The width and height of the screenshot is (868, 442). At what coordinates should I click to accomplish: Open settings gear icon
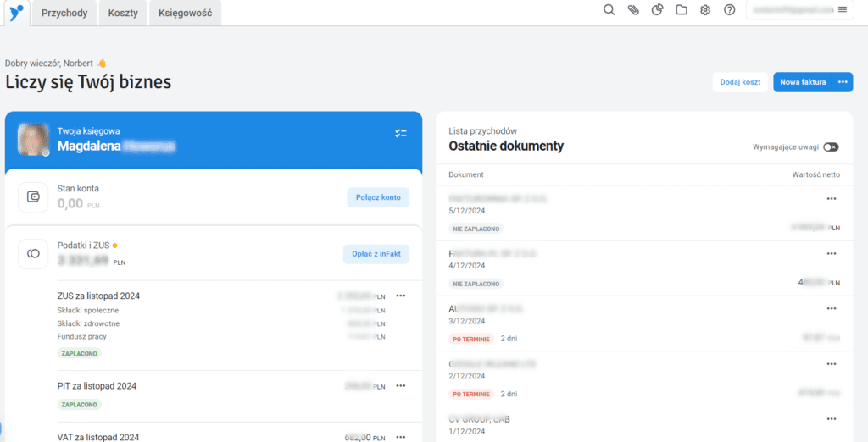point(705,10)
